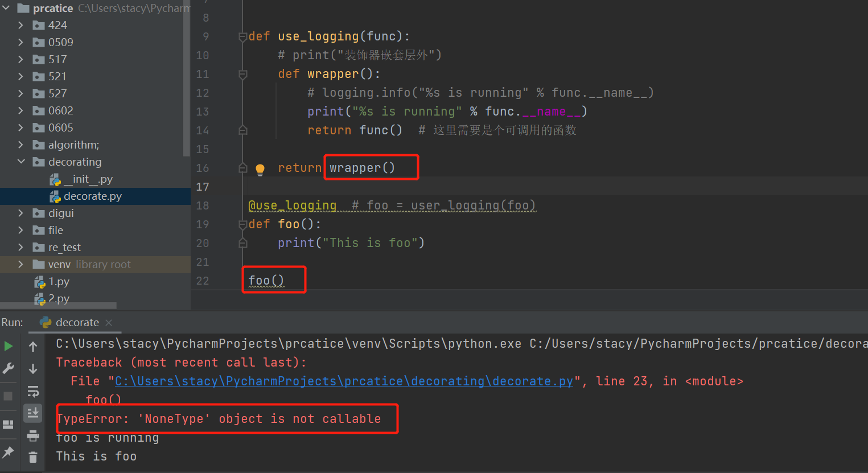The width and height of the screenshot is (868, 473).
Task: Expand the venv library root arrow
Action: 20,264
